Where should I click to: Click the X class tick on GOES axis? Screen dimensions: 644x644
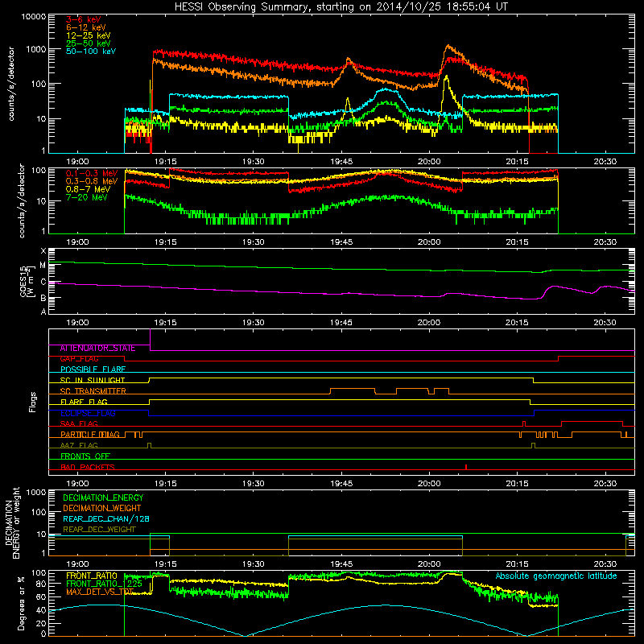pyautogui.click(x=43, y=251)
